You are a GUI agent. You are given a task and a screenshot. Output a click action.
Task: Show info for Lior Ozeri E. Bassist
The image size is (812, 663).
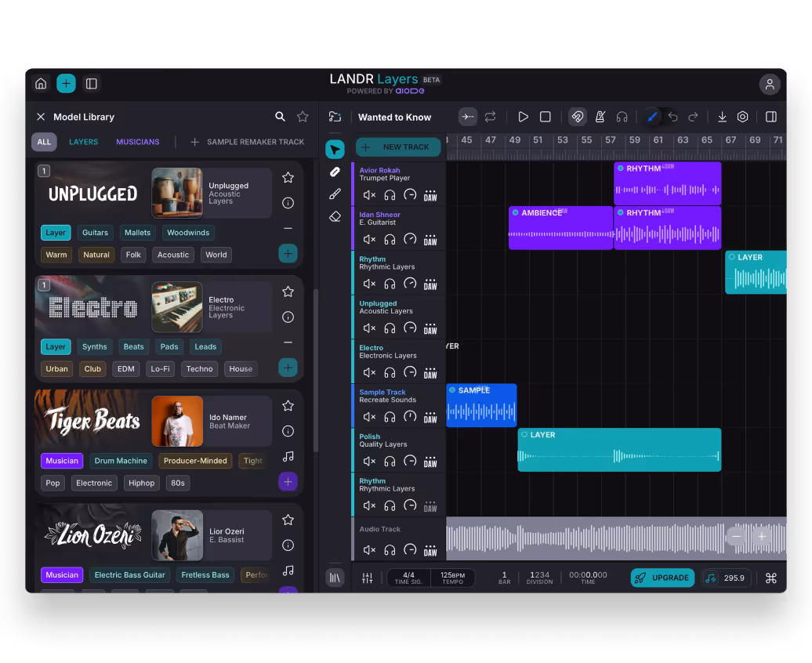coord(288,545)
